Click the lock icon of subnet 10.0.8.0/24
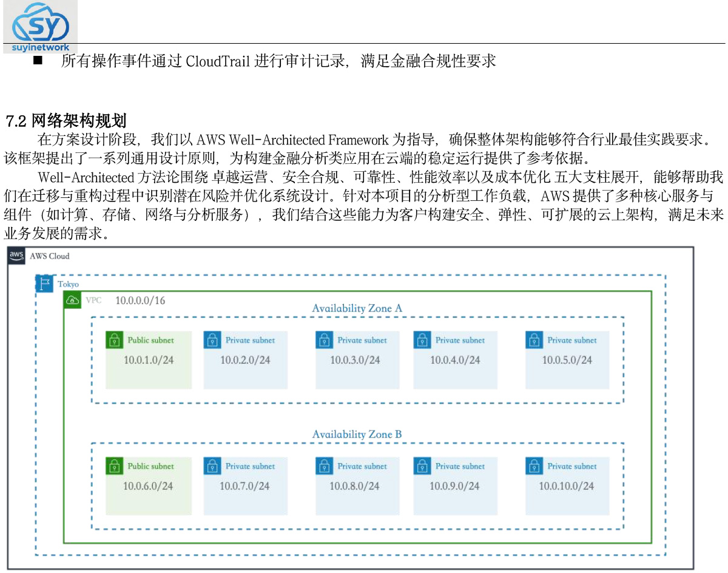 tap(325, 466)
